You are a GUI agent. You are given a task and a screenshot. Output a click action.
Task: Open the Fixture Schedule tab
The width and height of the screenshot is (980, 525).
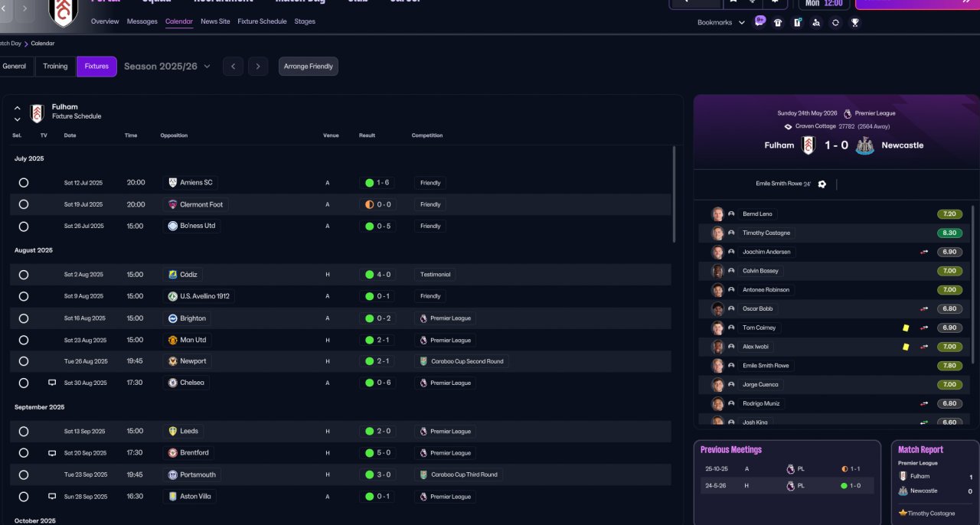coord(262,21)
